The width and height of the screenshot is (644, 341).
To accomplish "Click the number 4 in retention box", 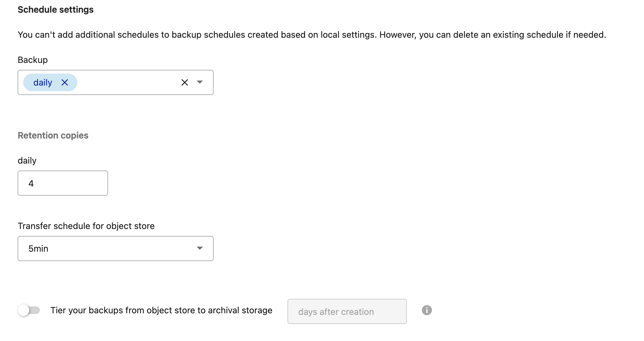I will pyautogui.click(x=31, y=183).
